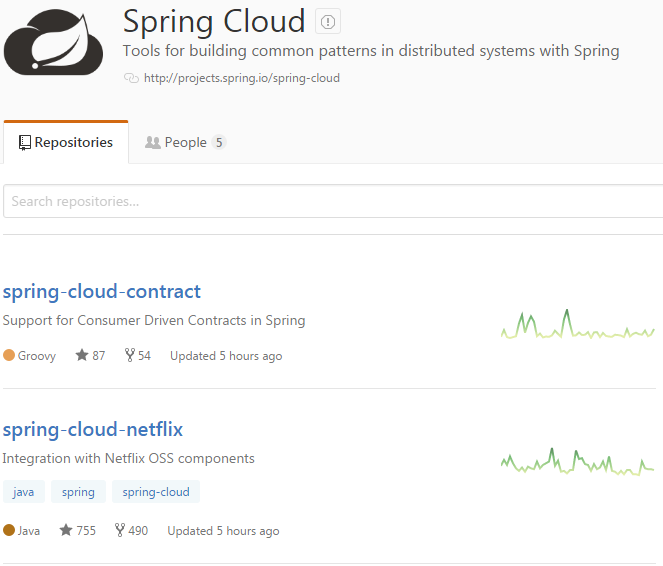Screen dimensions: 663x566
Task: Click the Spring Cloud organization logo
Action: [53, 42]
